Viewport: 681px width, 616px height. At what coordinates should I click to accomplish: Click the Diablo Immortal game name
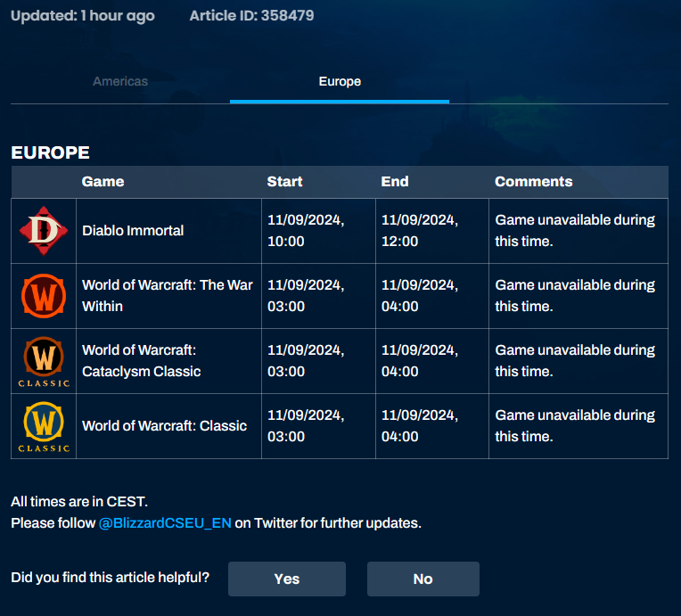pyautogui.click(x=133, y=230)
